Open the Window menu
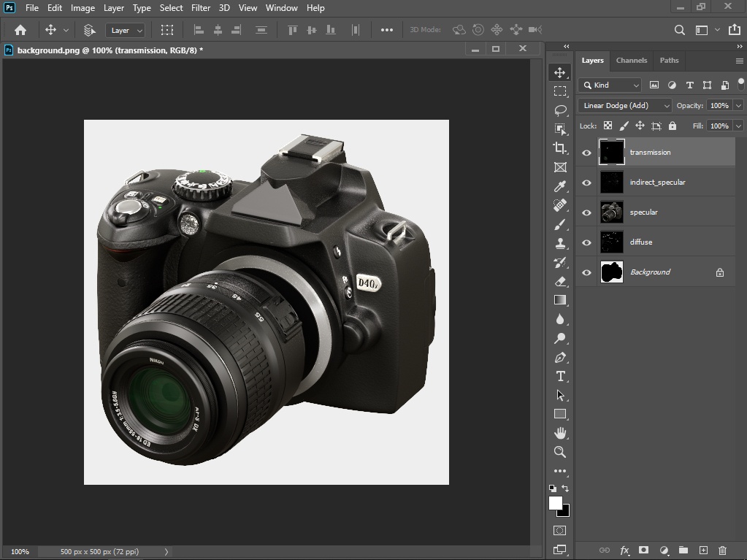This screenshot has height=560, width=747. point(282,7)
